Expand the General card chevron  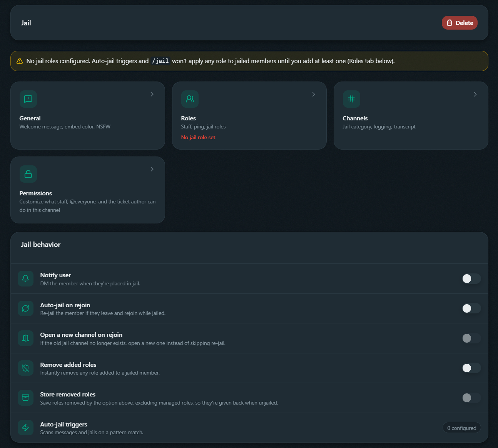(152, 94)
